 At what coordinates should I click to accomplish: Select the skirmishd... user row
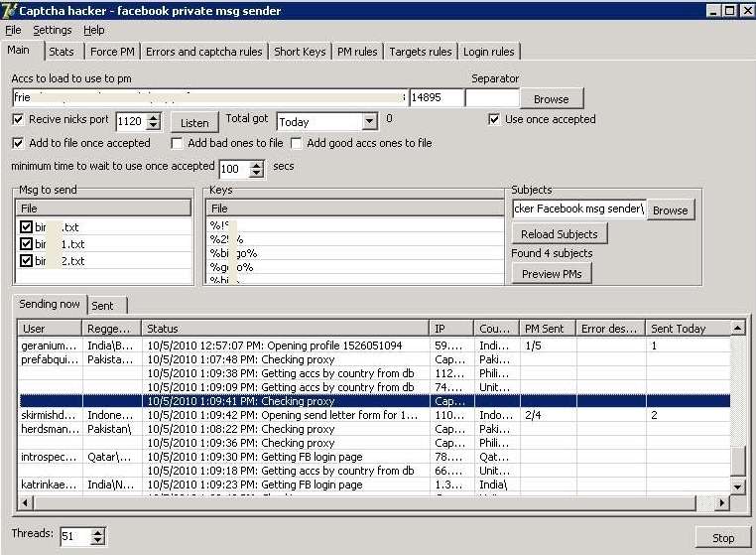pyautogui.click(x=375, y=415)
